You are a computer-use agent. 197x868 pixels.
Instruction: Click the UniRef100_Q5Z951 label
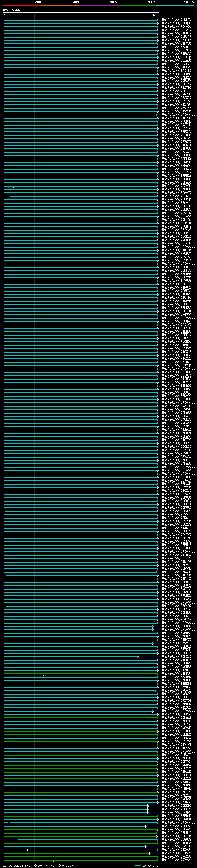pyautogui.click(x=176, y=186)
